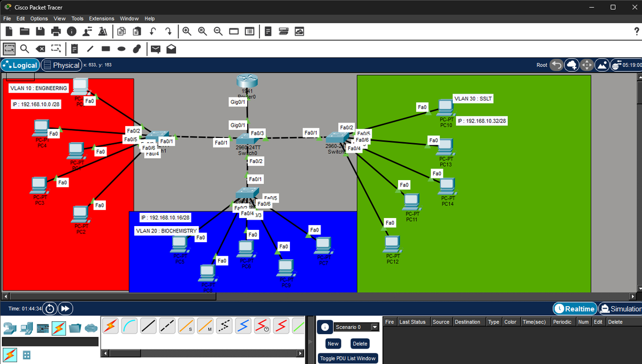Open a file with the folder icon
The image size is (642, 364).
click(25, 32)
